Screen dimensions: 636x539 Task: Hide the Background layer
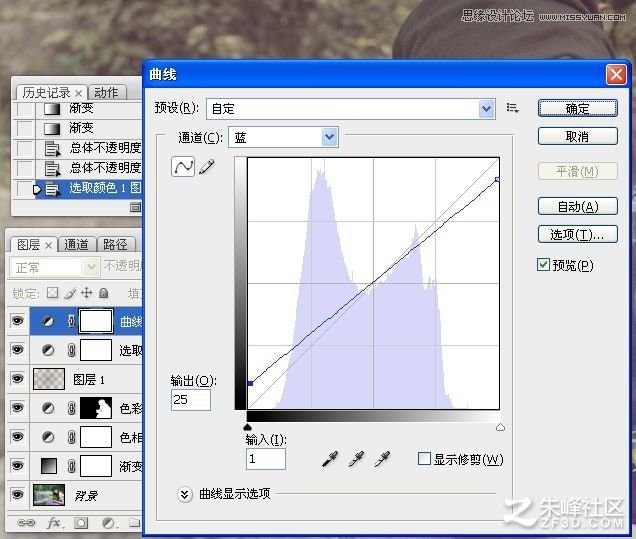[x=17, y=495]
